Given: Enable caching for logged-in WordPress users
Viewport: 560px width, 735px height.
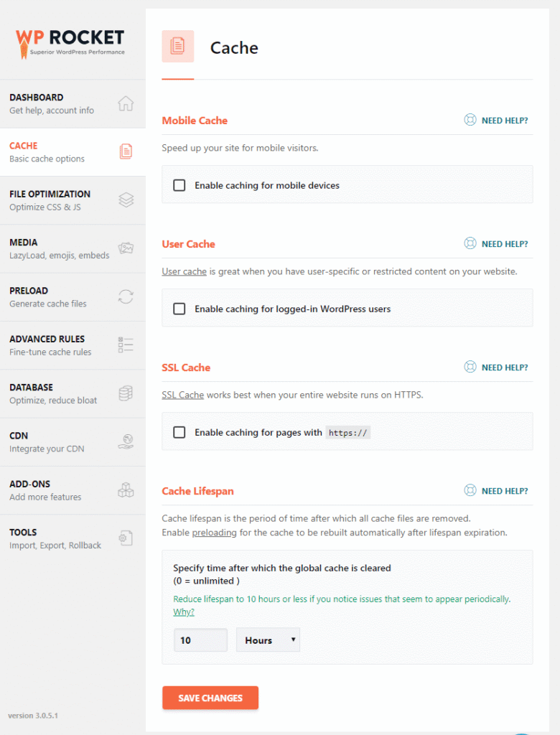Looking at the screenshot, I should point(179,309).
